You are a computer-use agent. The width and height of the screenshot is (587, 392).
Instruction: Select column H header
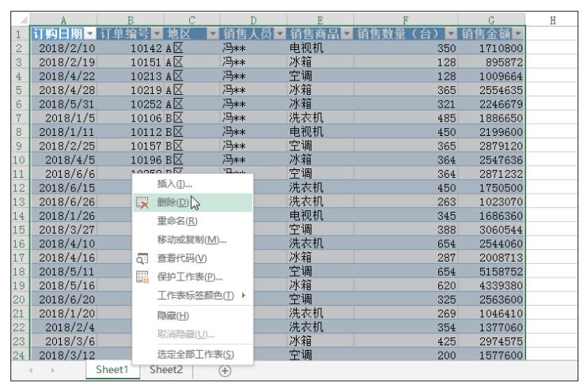[x=552, y=20]
